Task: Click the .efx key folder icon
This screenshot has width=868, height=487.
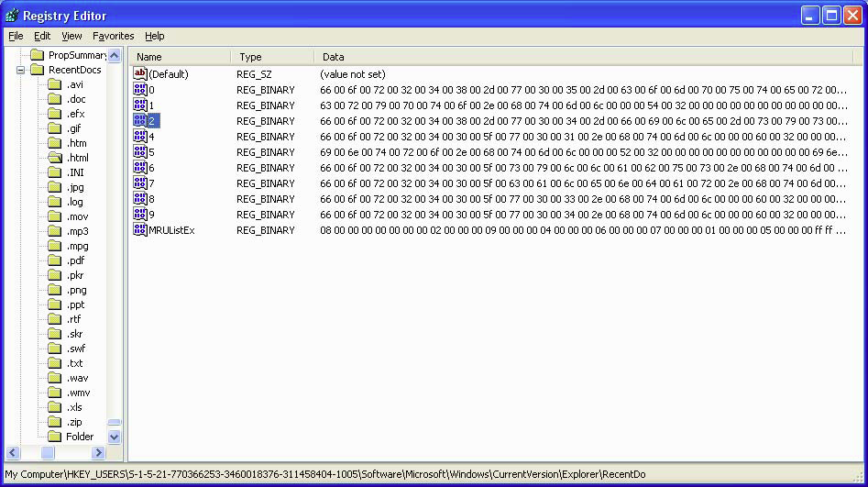Action: coord(54,114)
